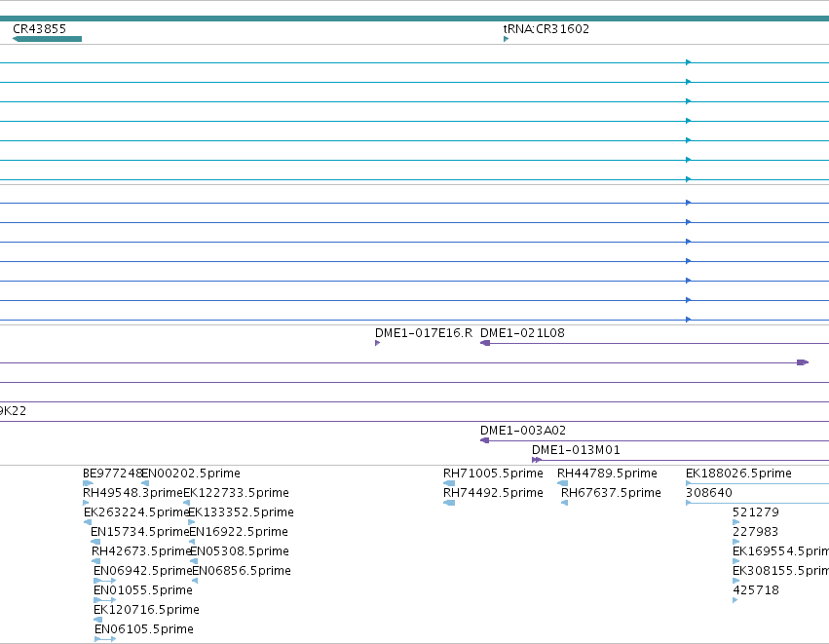This screenshot has width=829, height=644.
Task: Click the EK122733.5prime label
Action: click(237, 492)
